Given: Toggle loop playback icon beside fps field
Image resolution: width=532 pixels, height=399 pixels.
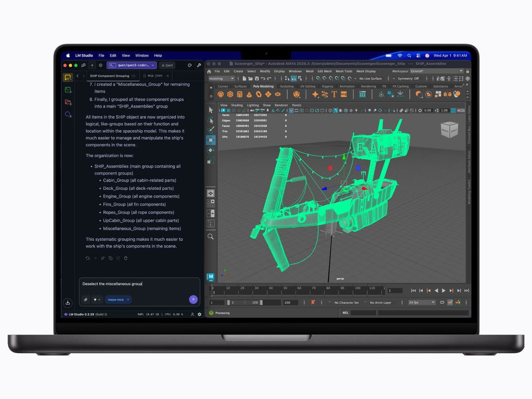Looking at the screenshot, I should point(442,302).
